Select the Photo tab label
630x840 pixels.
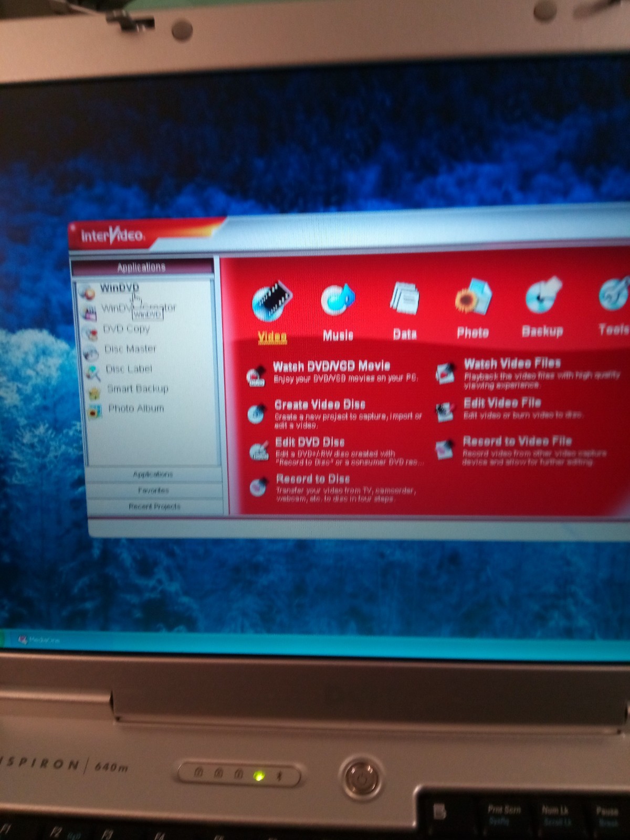point(472,332)
